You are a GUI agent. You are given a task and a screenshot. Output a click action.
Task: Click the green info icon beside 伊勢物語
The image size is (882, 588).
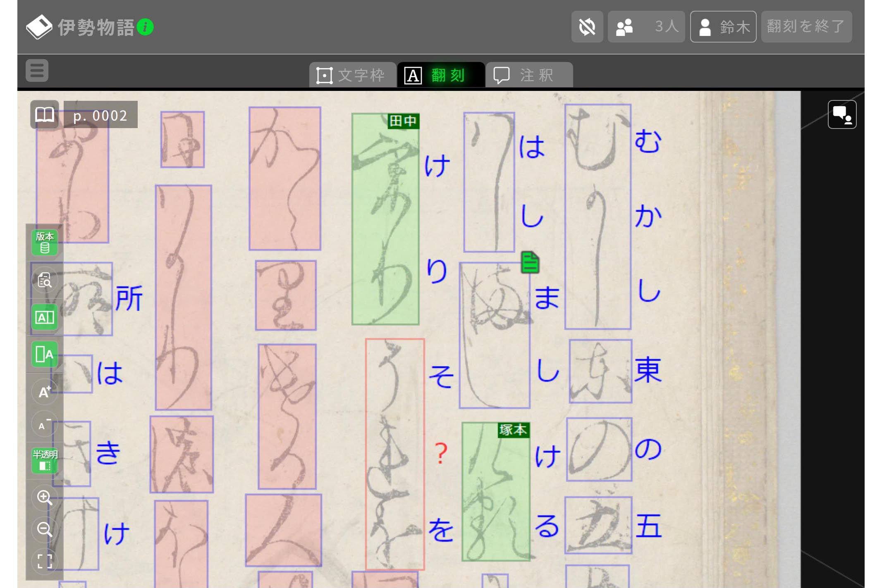pos(145,27)
